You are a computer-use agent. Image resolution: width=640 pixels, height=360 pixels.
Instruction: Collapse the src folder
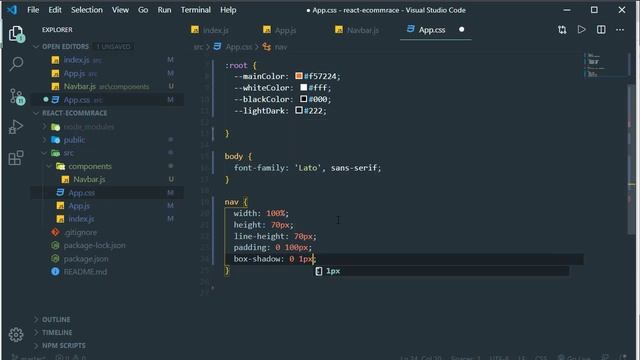pyautogui.click(x=69, y=153)
